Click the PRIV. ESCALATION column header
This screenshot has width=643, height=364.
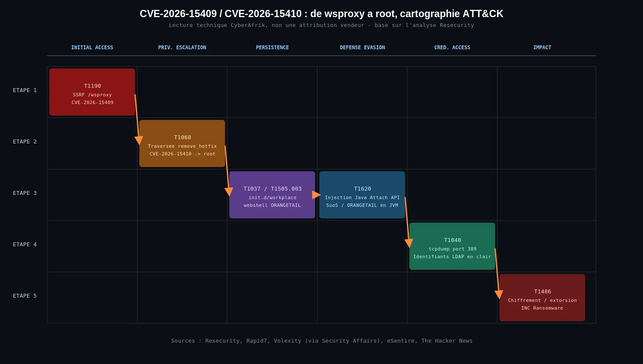(182, 48)
